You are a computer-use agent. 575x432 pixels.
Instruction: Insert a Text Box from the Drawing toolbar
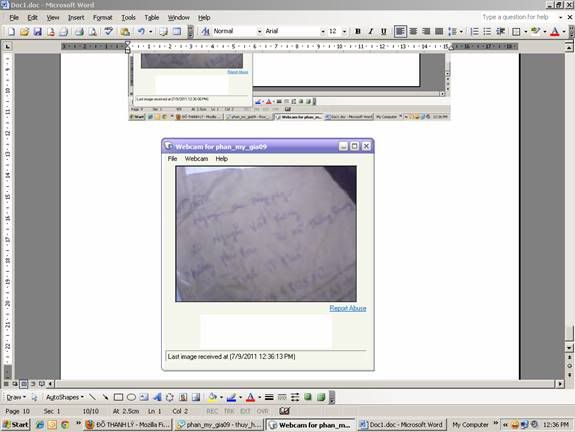[144, 397]
